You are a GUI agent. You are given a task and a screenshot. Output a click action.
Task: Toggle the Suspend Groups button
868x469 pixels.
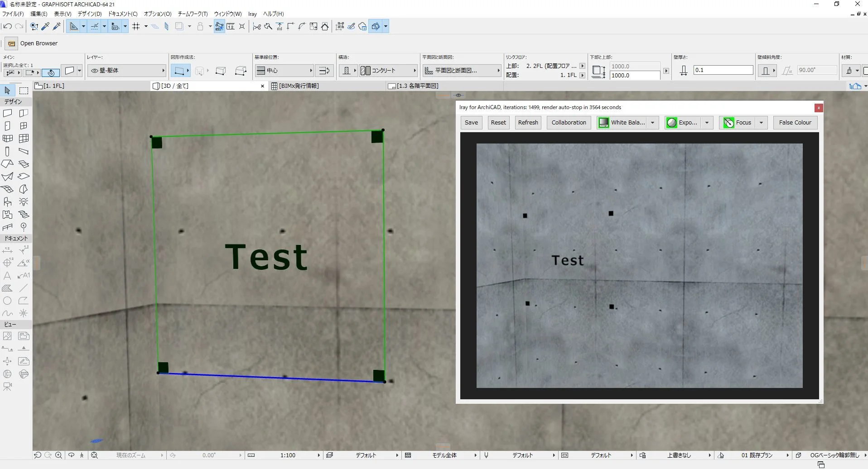coord(219,26)
